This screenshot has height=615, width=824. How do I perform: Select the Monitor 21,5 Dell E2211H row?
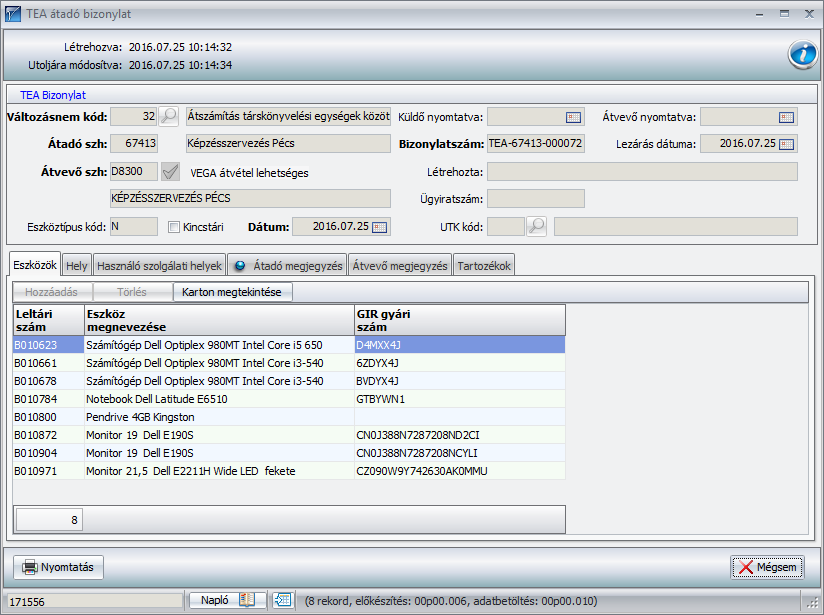pyautogui.click(x=290, y=471)
